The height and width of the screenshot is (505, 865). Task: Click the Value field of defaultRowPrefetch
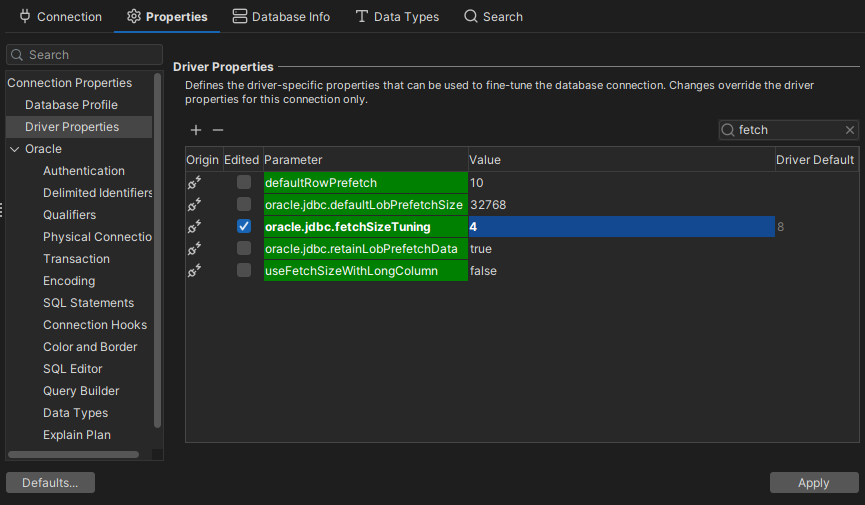(620, 183)
